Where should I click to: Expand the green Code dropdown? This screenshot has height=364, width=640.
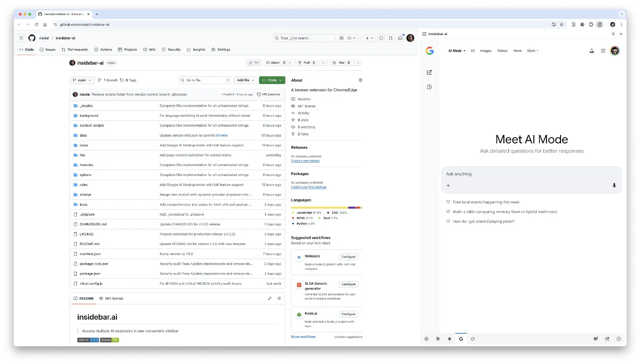coord(272,80)
